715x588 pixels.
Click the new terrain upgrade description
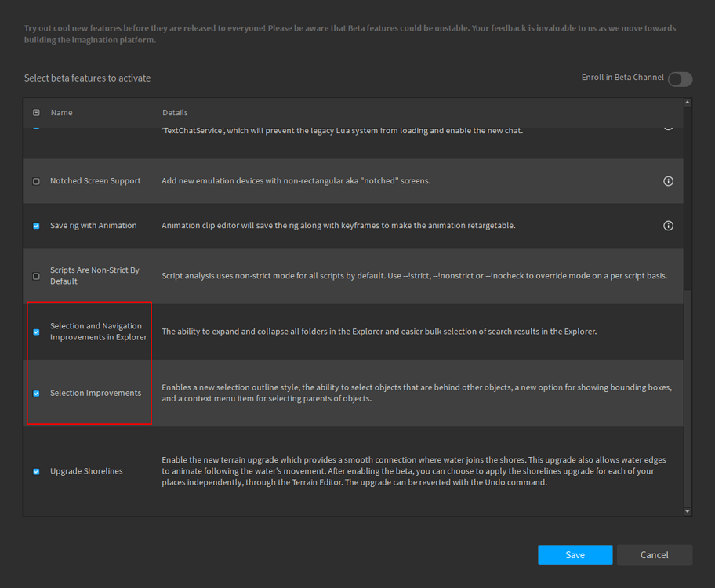(x=414, y=470)
